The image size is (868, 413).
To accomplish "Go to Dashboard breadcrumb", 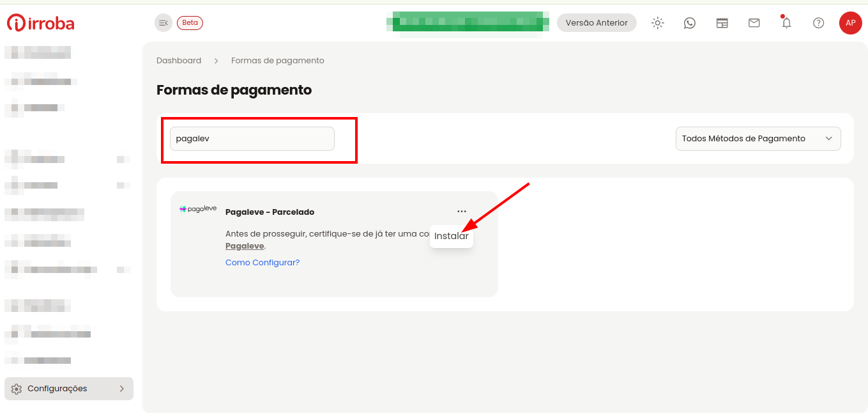I will tap(179, 61).
